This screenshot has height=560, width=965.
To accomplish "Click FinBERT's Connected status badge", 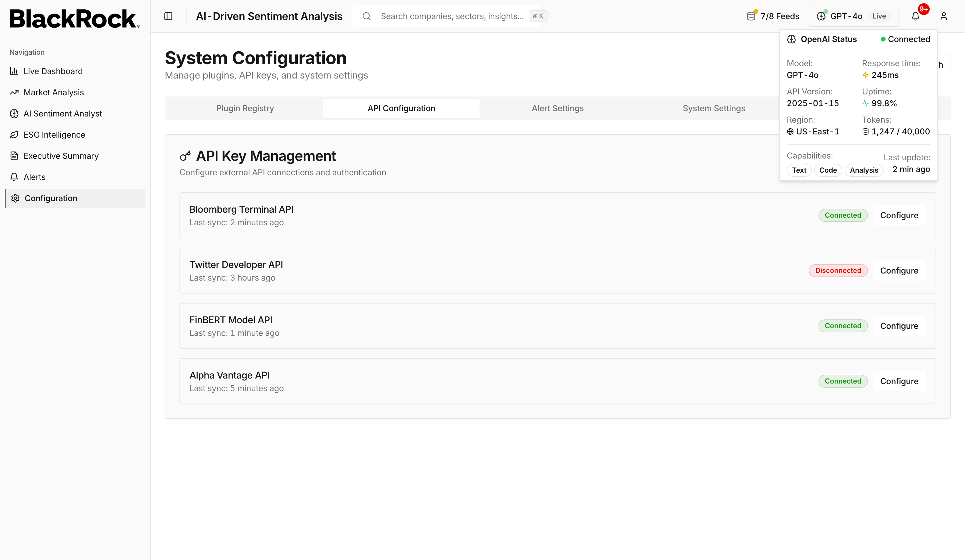I will click(x=843, y=326).
